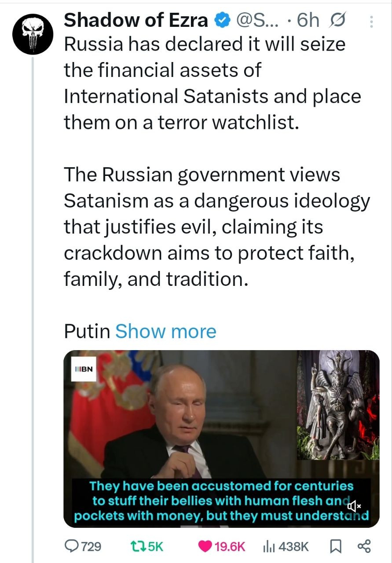Image resolution: width=392 pixels, height=563 pixels.
Task: Click the Baphomet statue inset image
Action: tap(338, 405)
